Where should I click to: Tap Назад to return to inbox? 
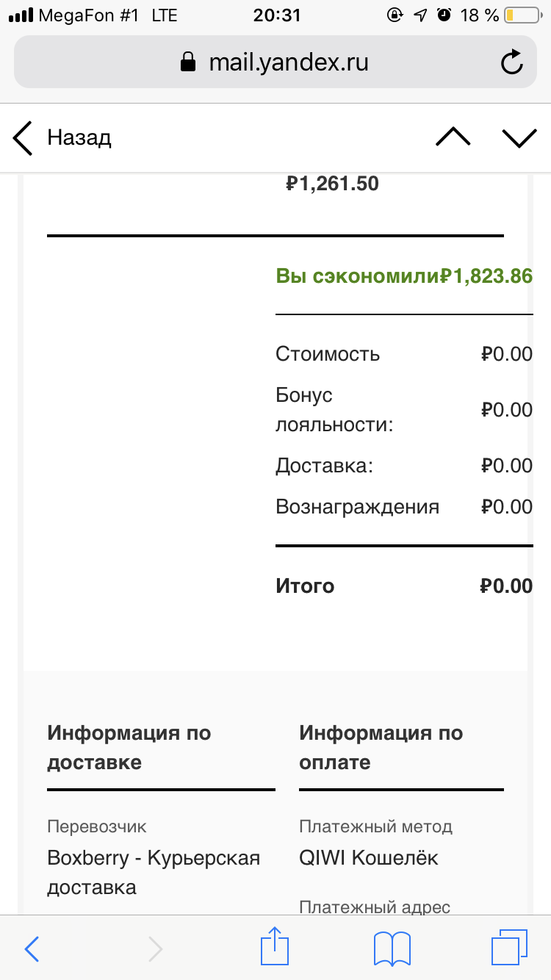click(62, 138)
